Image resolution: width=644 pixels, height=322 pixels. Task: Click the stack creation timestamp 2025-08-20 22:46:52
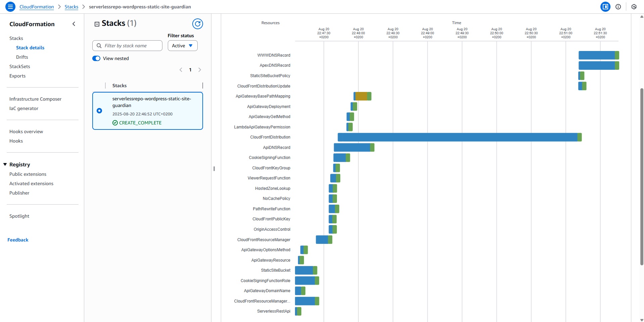(142, 114)
